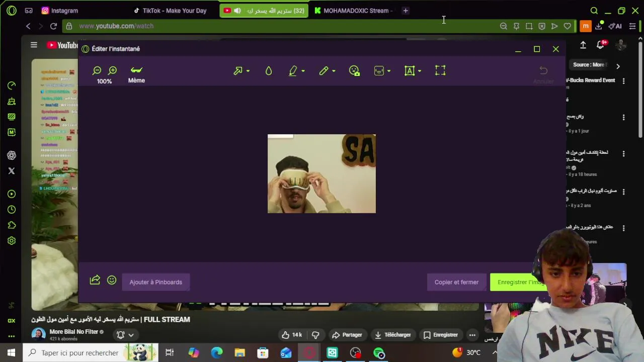Viewport: 644px width, 362px height.
Task: Choose the highlighter tool
Action: pyautogui.click(x=293, y=71)
